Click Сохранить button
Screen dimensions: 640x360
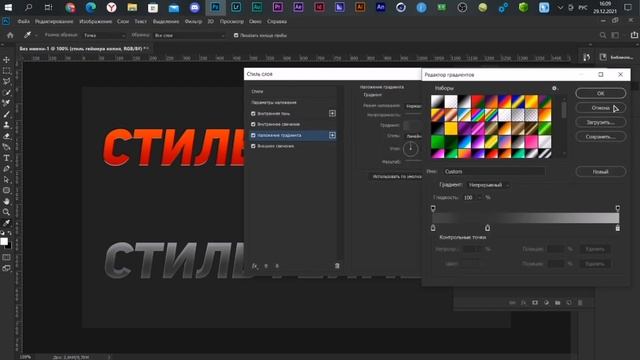pos(600,137)
